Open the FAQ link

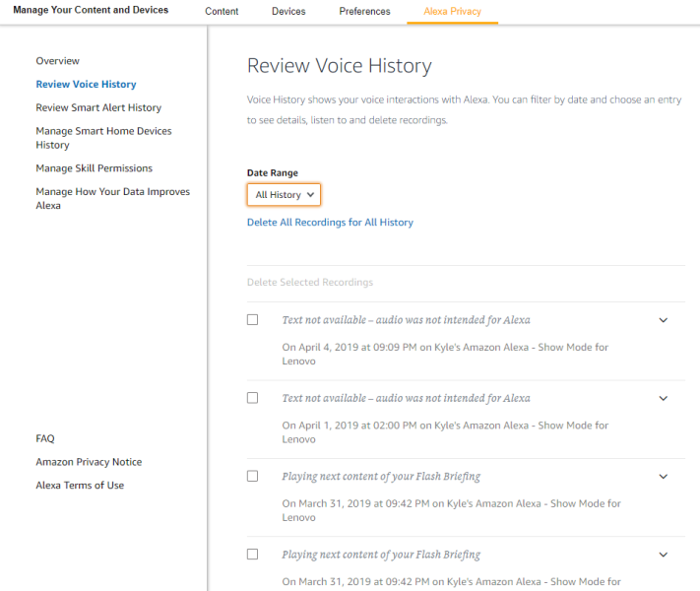point(45,438)
